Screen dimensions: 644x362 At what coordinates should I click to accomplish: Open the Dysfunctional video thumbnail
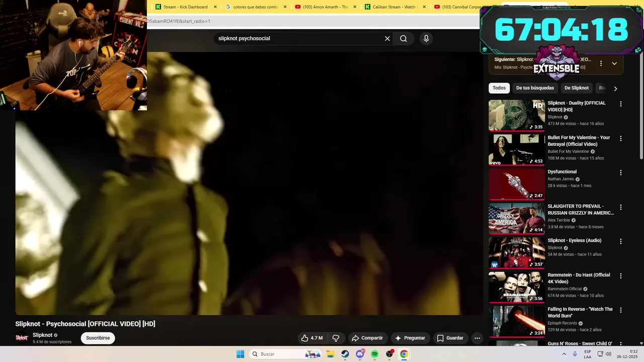pyautogui.click(x=517, y=184)
